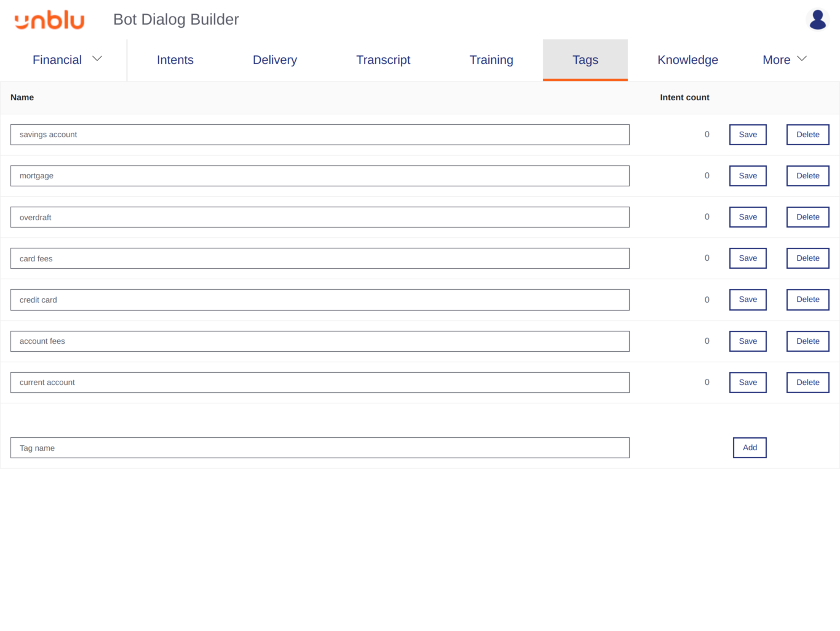
Task: Click the Add button for a new tag
Action: (x=749, y=447)
